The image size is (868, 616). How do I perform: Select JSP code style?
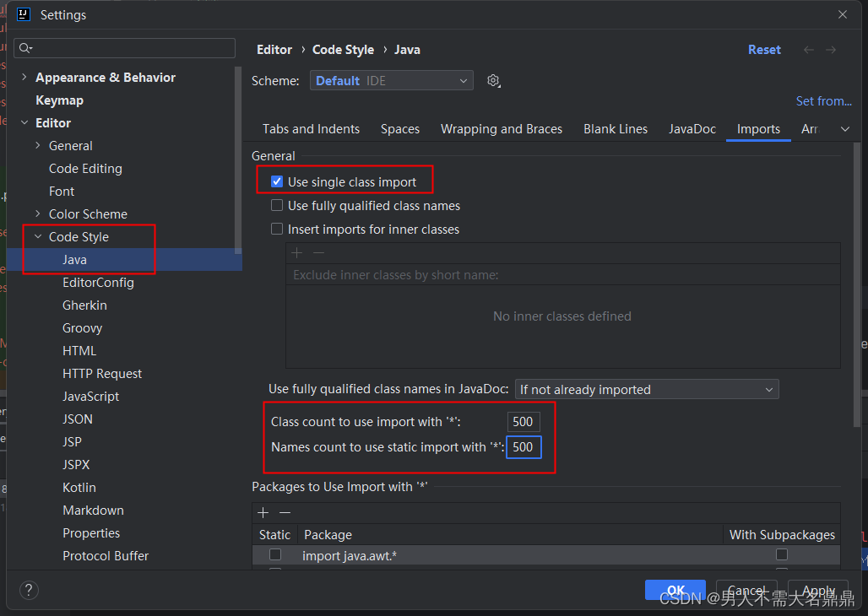point(72,441)
